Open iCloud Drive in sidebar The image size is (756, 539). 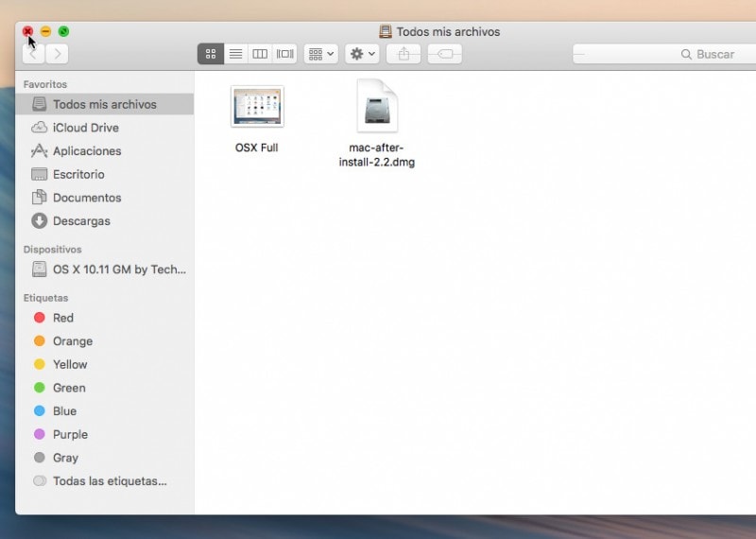tap(105, 128)
